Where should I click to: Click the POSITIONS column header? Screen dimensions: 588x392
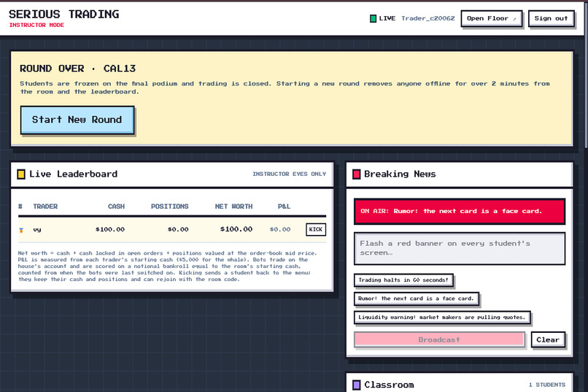(169, 207)
